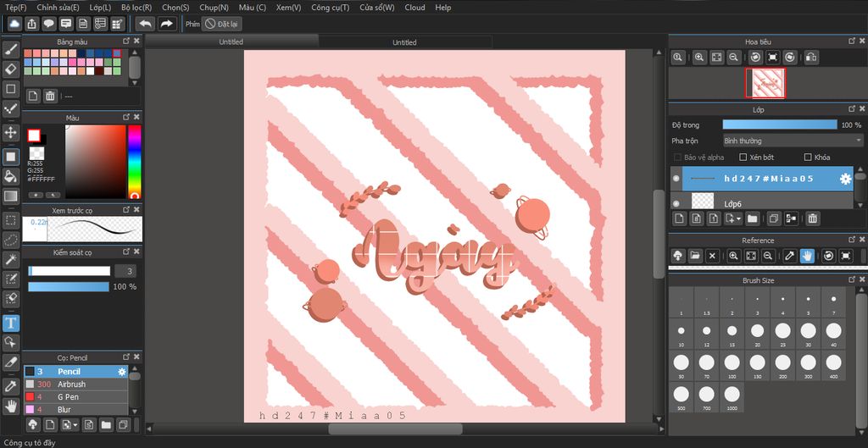Open Pencil brush settings gear

[122, 372]
